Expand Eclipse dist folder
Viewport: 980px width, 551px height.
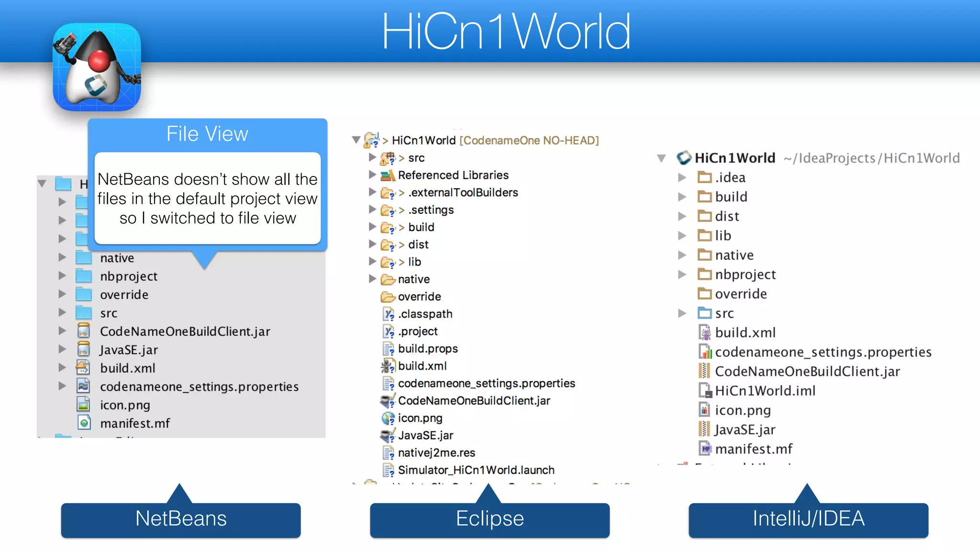[372, 244]
